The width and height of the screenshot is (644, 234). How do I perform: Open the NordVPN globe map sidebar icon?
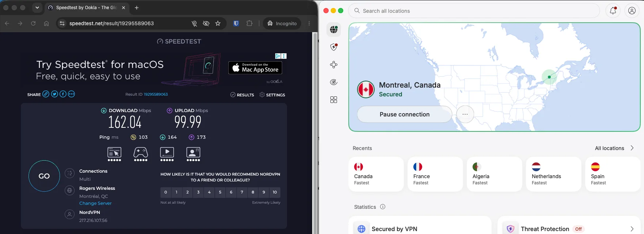[x=334, y=30]
